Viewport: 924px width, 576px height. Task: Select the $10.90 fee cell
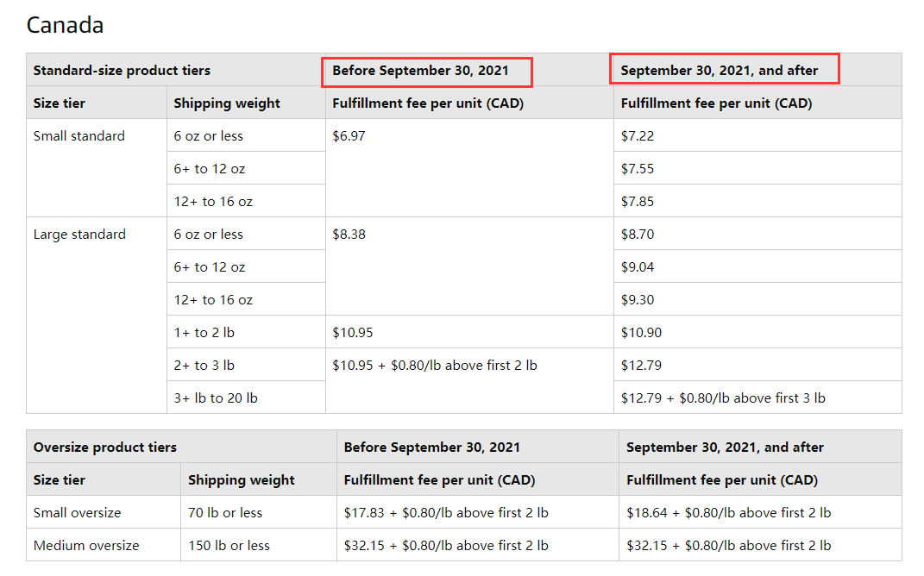[757, 332]
